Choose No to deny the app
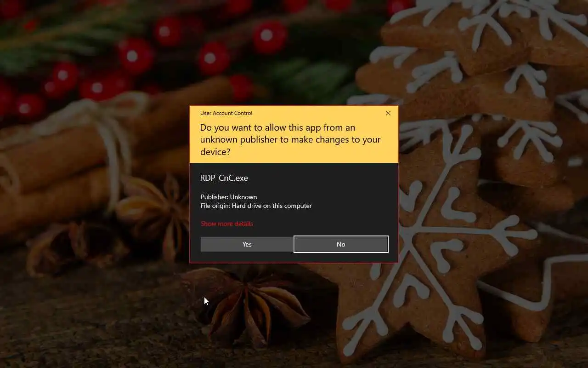 pyautogui.click(x=341, y=244)
